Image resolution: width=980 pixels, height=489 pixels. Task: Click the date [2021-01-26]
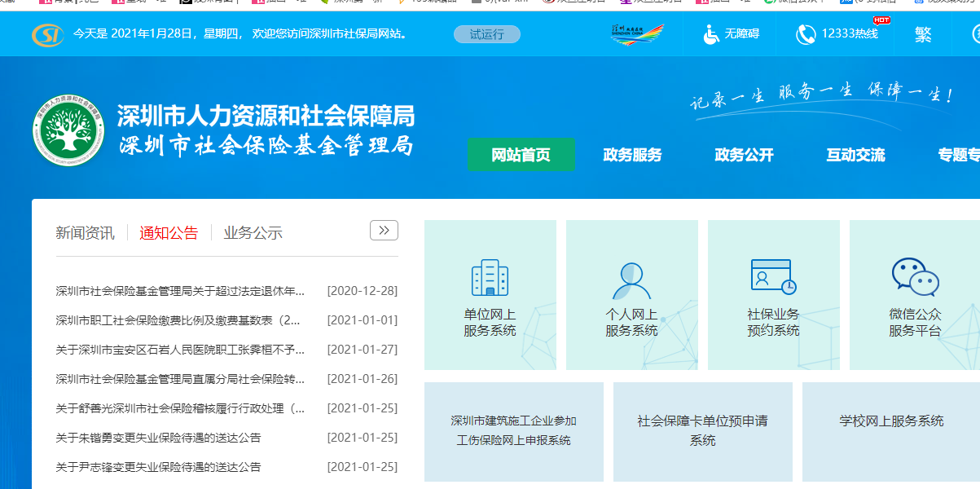[363, 379]
